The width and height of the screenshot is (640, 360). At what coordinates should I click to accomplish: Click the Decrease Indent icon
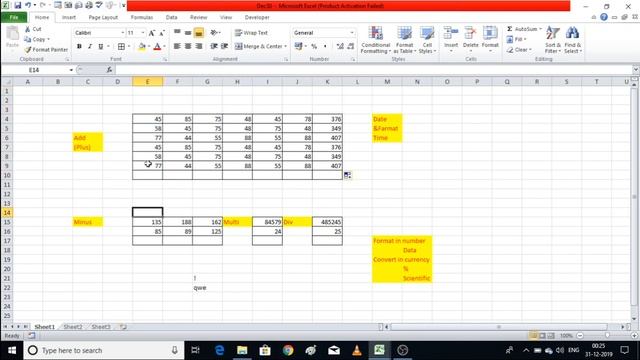(213, 47)
